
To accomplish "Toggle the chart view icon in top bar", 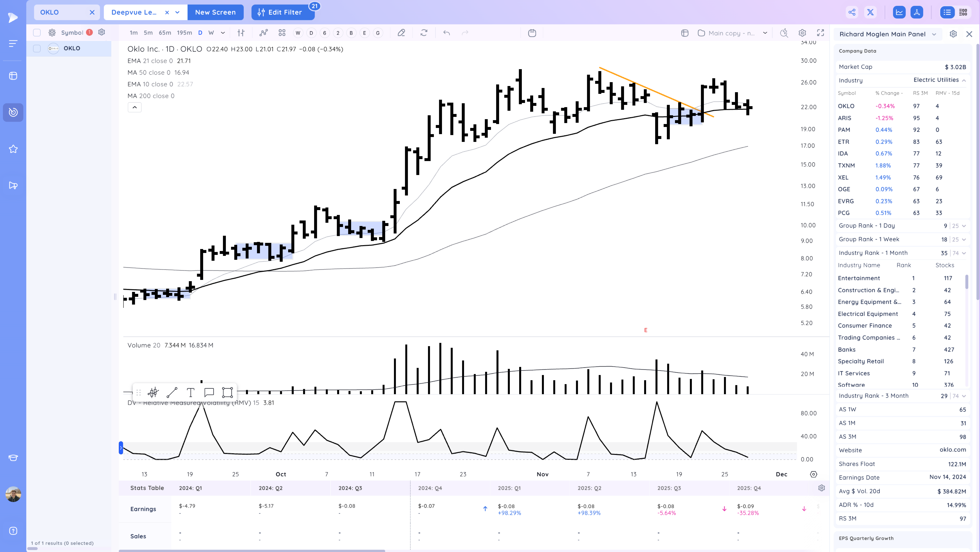I will 899,12.
